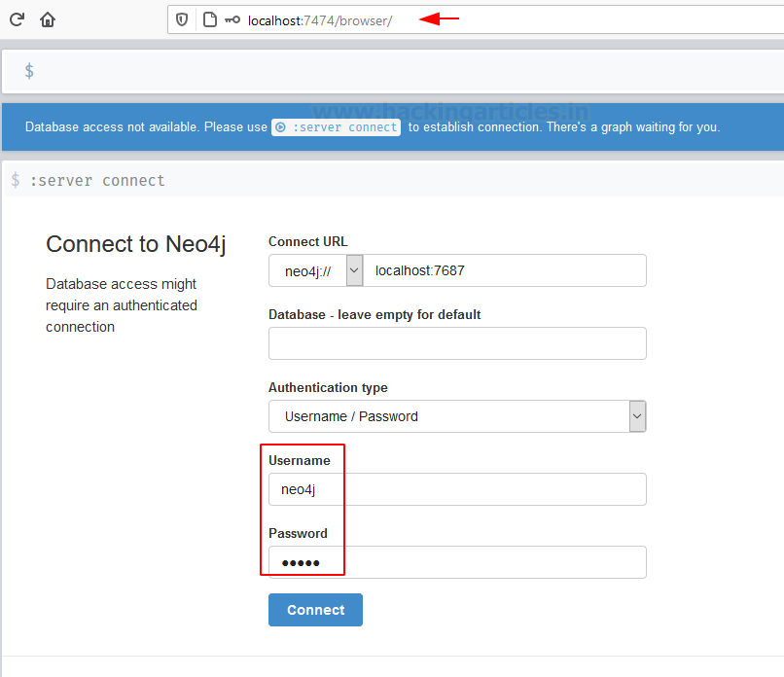The height and width of the screenshot is (677, 784).
Task: Select the :server connect command frame title
Action: (97, 181)
